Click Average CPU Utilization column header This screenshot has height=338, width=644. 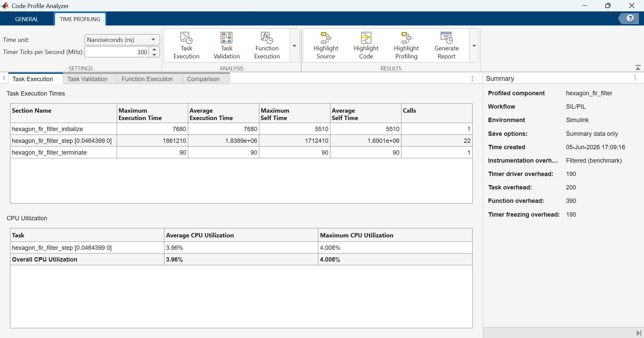[x=241, y=235]
